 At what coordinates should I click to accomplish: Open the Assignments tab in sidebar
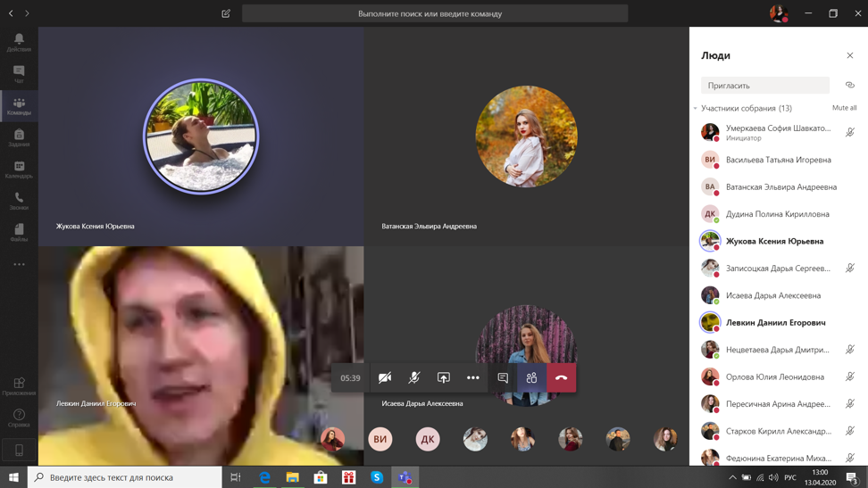[x=19, y=137]
